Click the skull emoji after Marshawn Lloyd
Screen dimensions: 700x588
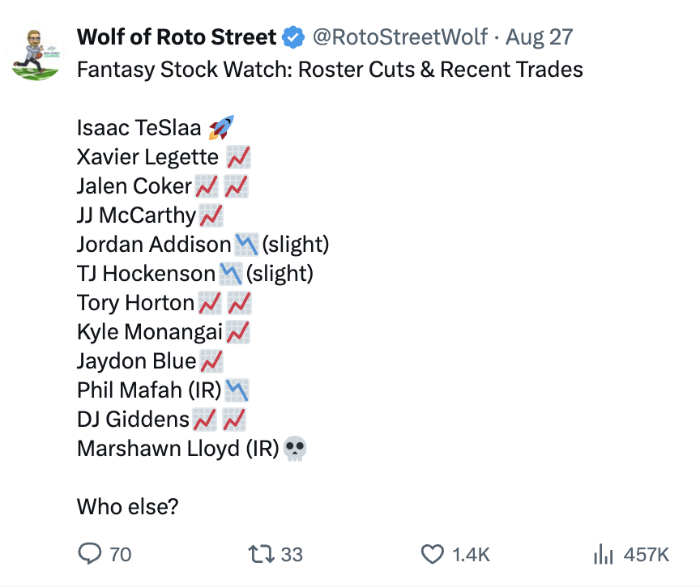tap(295, 449)
